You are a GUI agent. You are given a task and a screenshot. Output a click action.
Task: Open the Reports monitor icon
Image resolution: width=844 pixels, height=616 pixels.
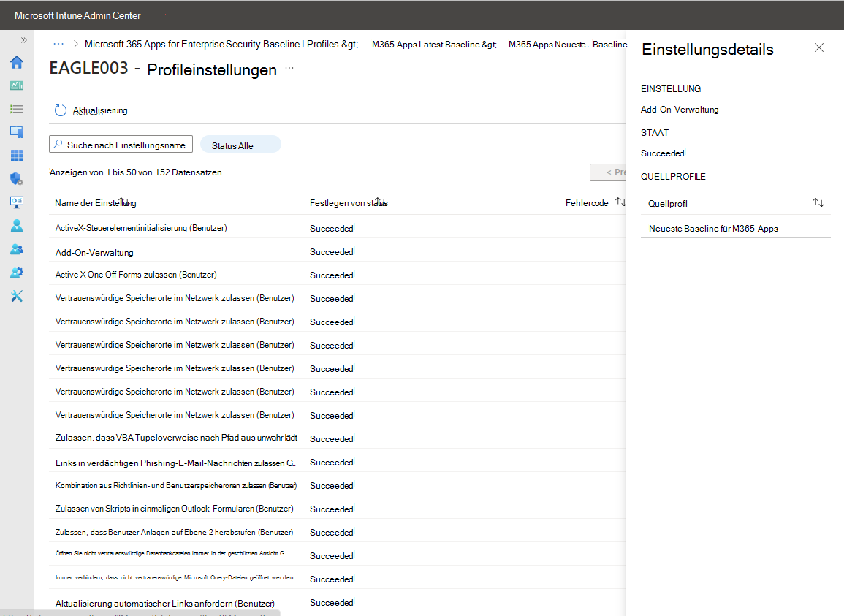17,202
